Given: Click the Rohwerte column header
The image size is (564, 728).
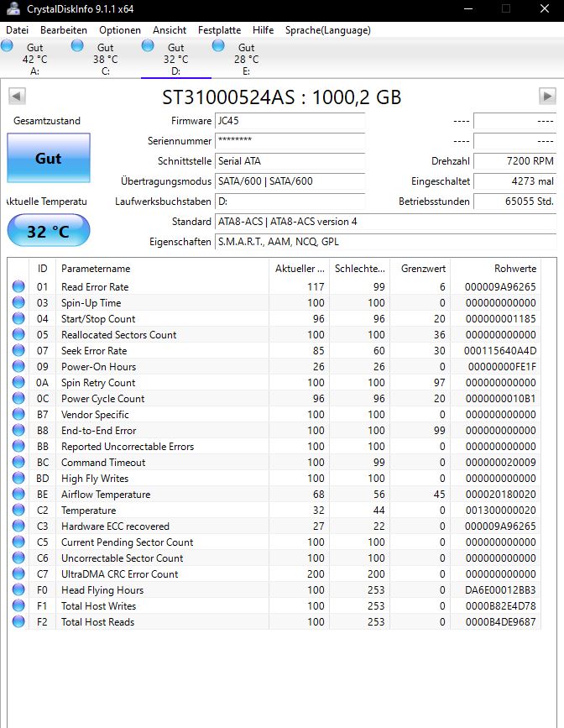Looking at the screenshot, I should (x=495, y=269).
